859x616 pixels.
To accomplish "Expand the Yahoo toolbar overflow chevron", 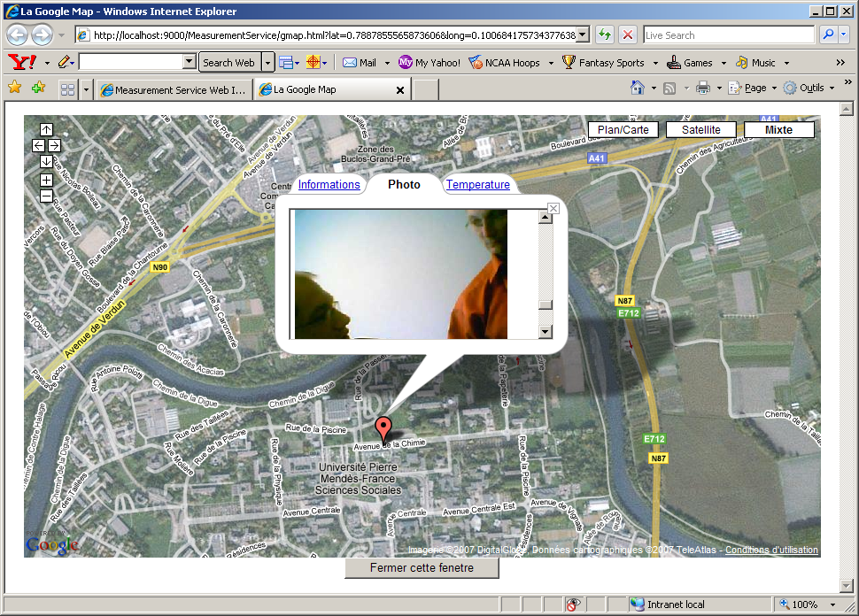I will [x=840, y=63].
